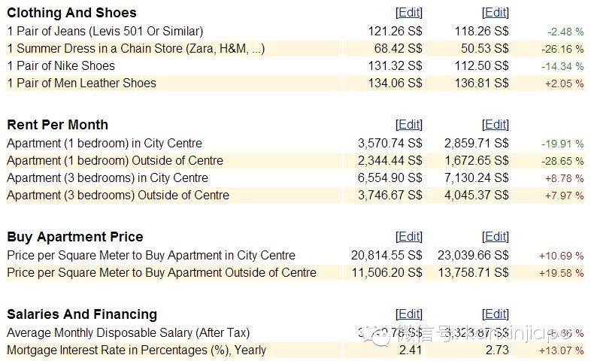
Task: Open first Edit link beside Buy Apartment Price
Action: [x=409, y=237]
